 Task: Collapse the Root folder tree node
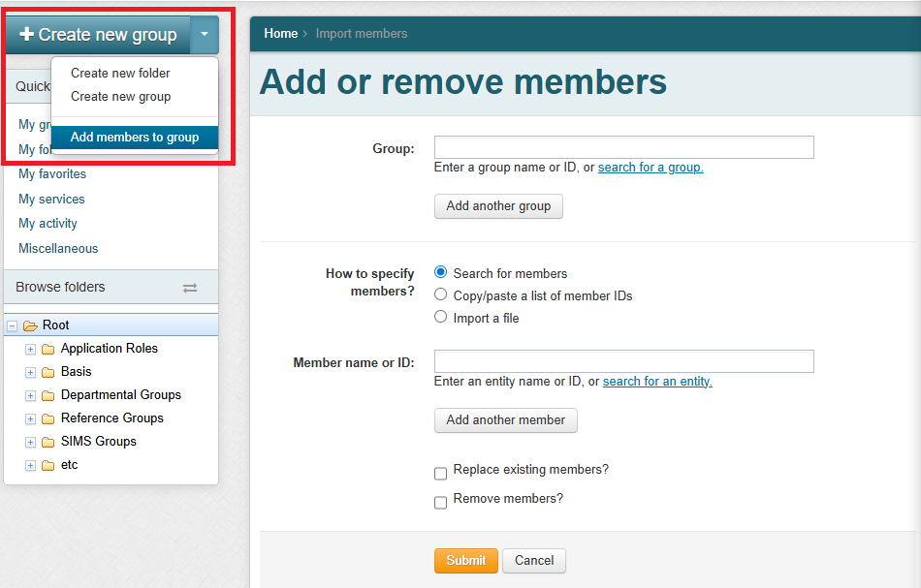(x=13, y=326)
